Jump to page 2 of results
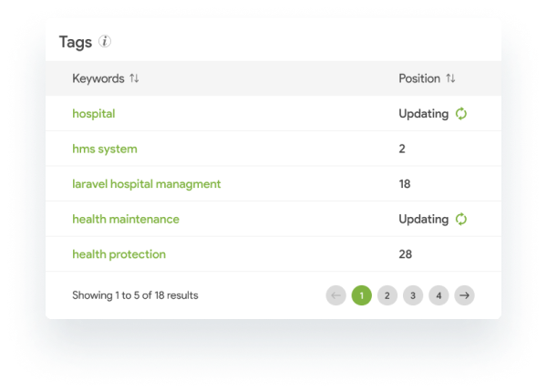Image resolution: width=547 pixels, height=392 pixels. click(x=387, y=295)
